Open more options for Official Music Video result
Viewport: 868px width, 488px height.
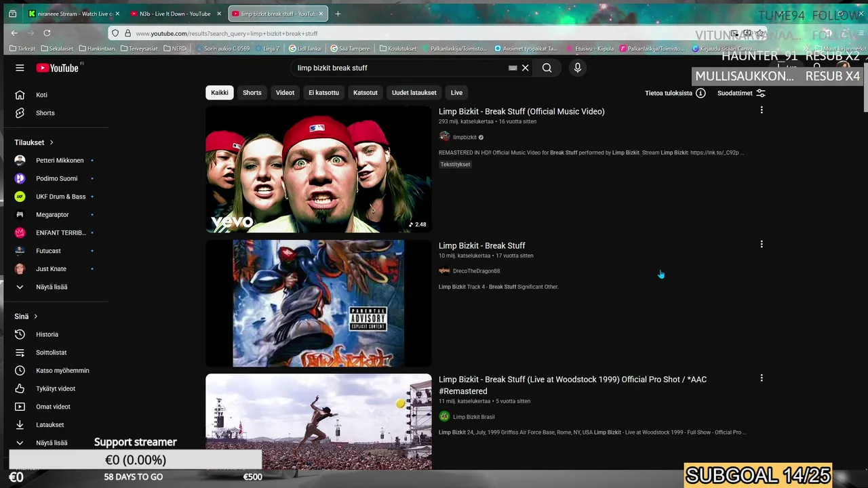coord(762,110)
